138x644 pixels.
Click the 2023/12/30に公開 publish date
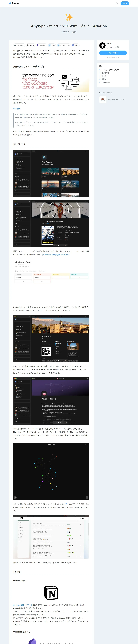(69, 32)
